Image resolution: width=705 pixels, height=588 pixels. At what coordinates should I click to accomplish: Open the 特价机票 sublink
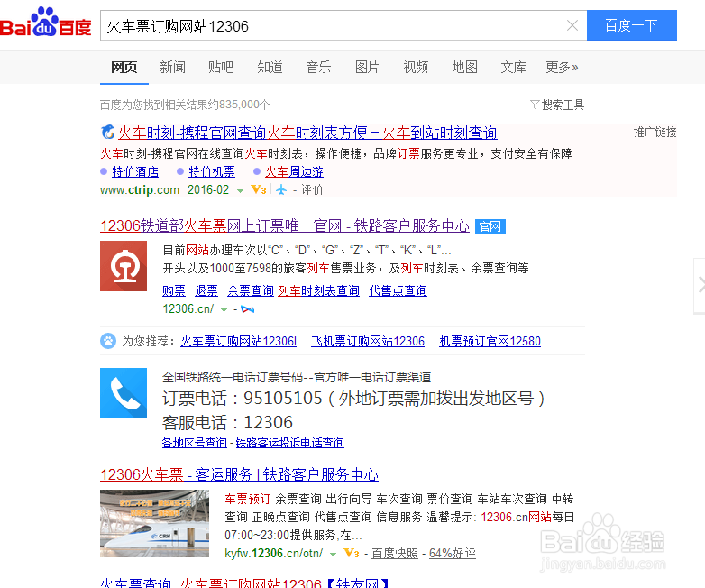pos(212,172)
